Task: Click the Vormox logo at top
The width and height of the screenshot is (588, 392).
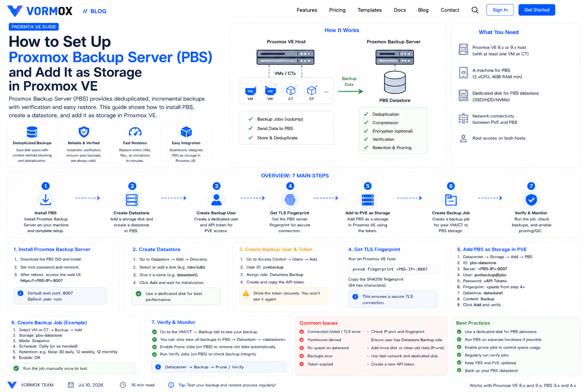Action: (x=39, y=11)
